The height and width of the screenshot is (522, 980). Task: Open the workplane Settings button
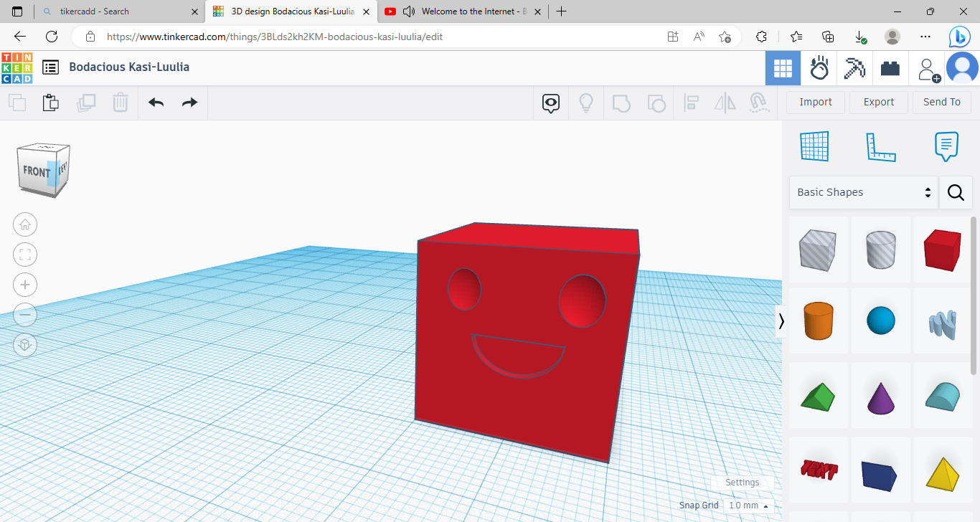(x=742, y=483)
